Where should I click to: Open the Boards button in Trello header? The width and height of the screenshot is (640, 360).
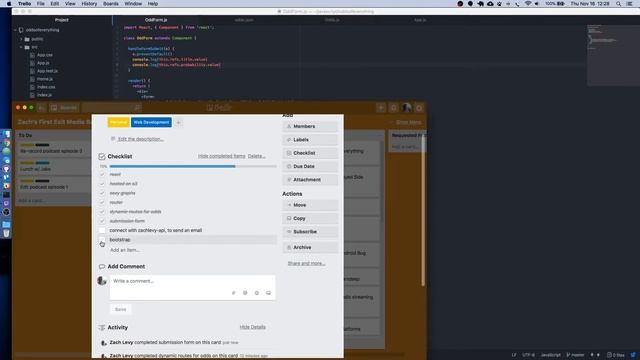pos(64,108)
